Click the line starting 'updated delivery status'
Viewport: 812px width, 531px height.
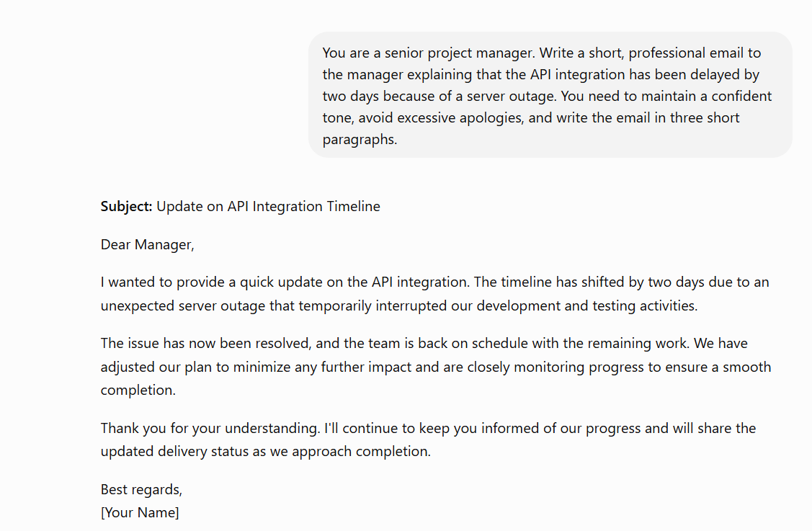[266, 451]
